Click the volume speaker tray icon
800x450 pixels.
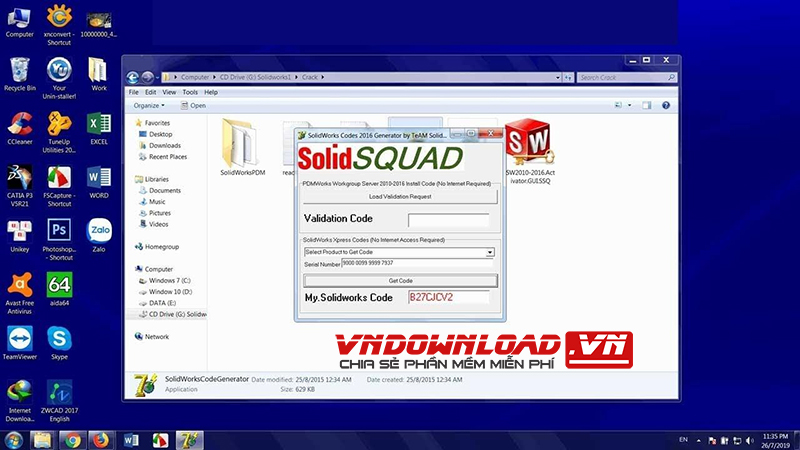point(749,440)
